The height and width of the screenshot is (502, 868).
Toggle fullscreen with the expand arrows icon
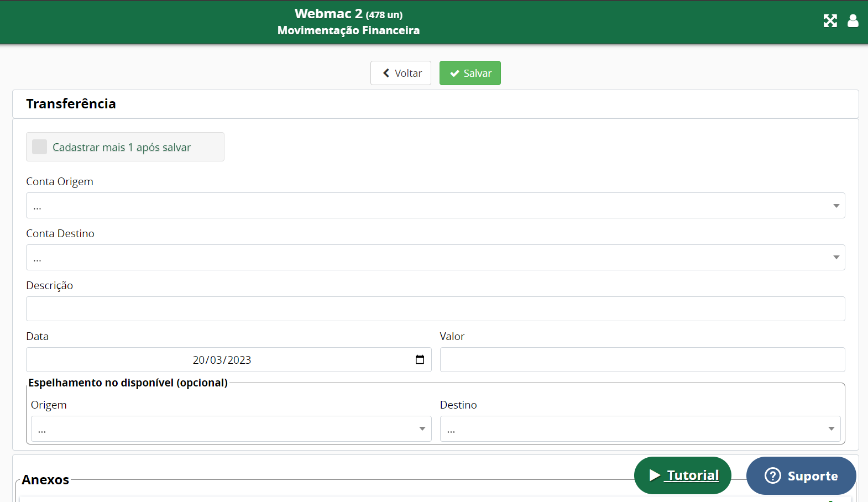[830, 21]
